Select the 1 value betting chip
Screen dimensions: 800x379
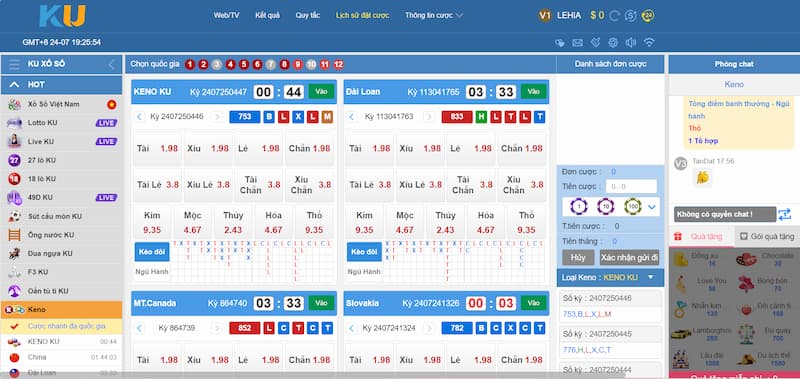579,207
